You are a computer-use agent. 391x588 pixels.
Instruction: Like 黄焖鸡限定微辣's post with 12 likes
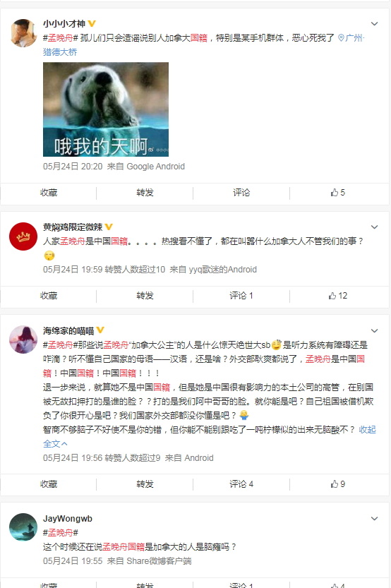(338, 296)
